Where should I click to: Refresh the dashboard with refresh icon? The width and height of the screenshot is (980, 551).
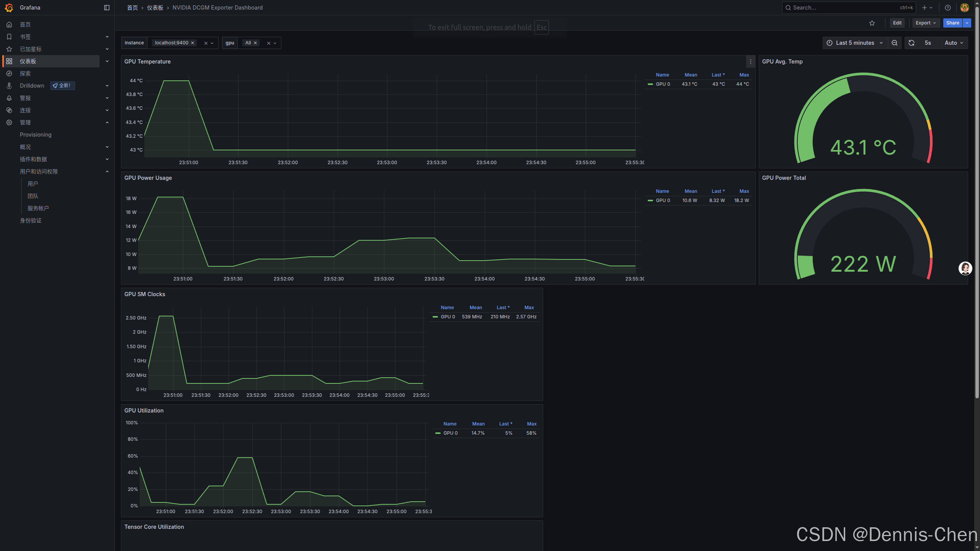(911, 43)
